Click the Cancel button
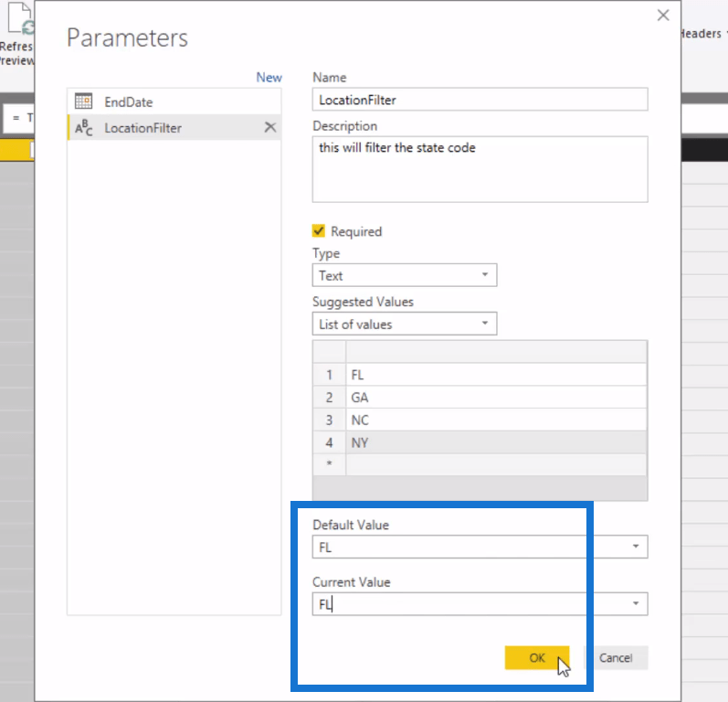728x702 pixels. pos(616,657)
